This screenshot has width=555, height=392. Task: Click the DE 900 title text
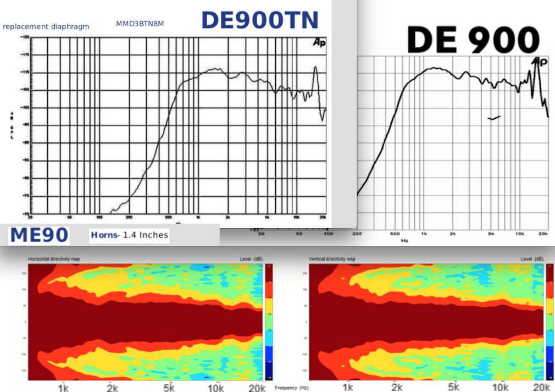(x=473, y=39)
